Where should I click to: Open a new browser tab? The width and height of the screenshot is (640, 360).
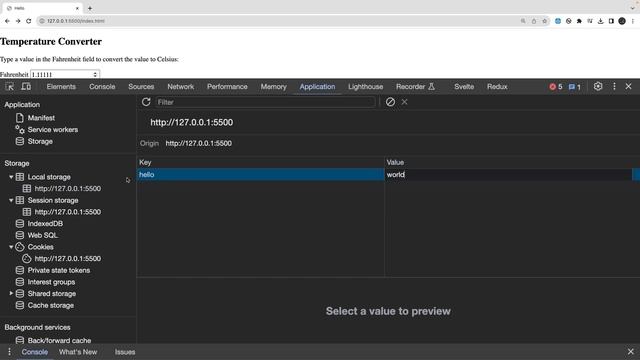(x=90, y=8)
